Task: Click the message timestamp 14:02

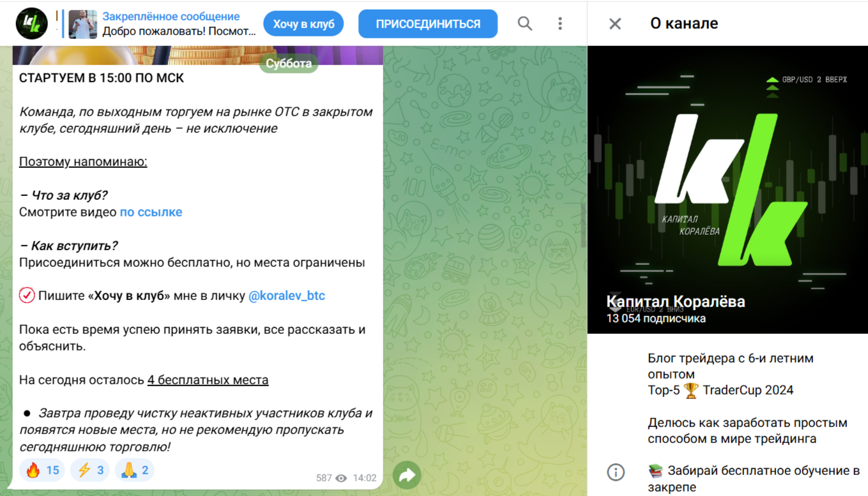Action: click(364, 478)
